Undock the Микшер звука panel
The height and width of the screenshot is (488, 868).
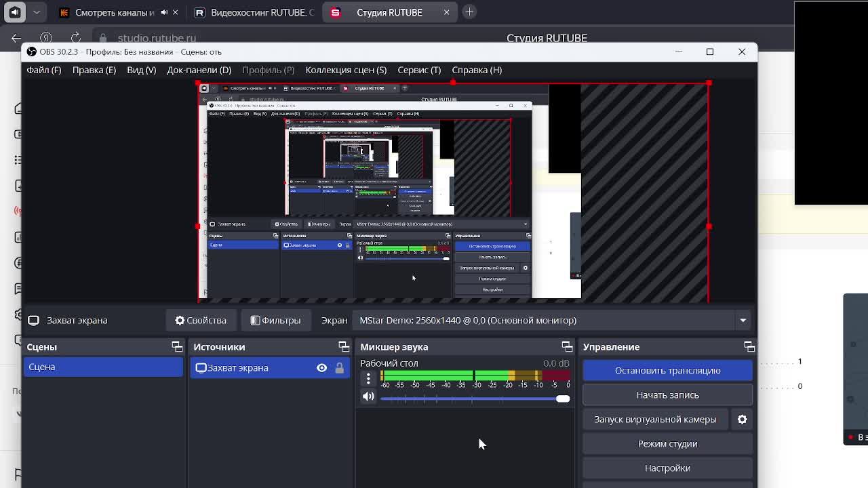pyautogui.click(x=567, y=346)
